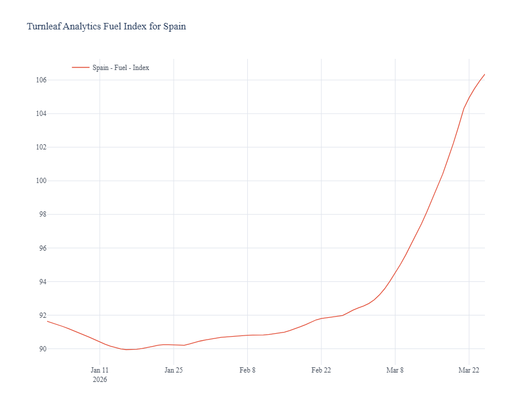Select the Mar 8 x-axis date label

pyautogui.click(x=395, y=370)
